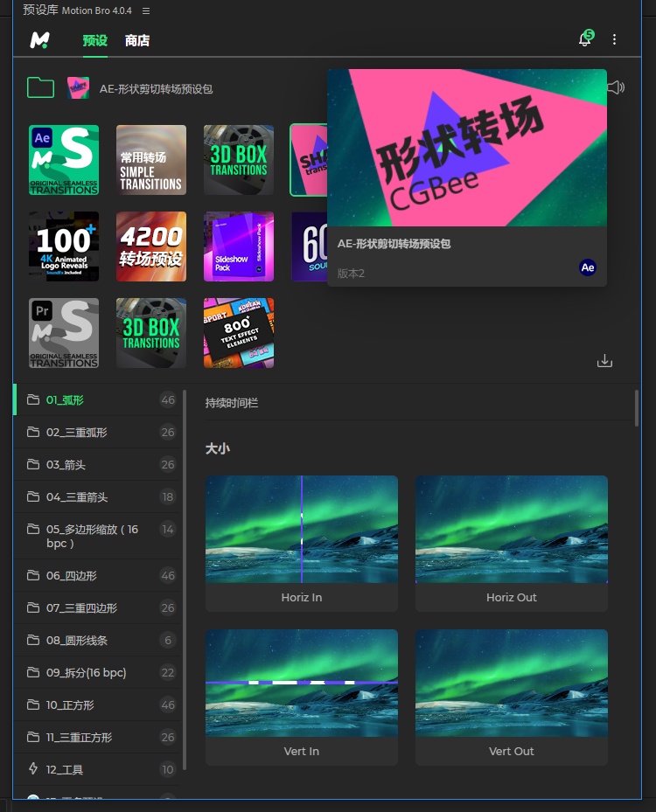Select the partially hidden 60 Sound pack

310,246
